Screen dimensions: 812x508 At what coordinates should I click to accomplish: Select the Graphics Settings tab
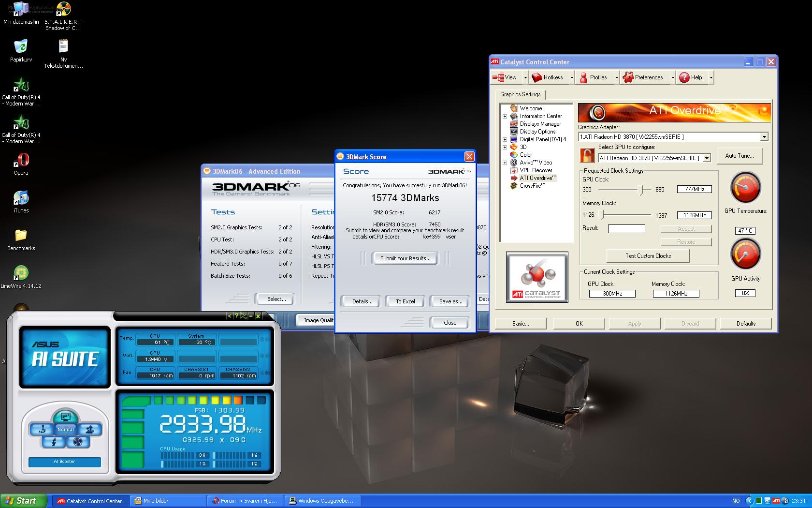coord(520,94)
